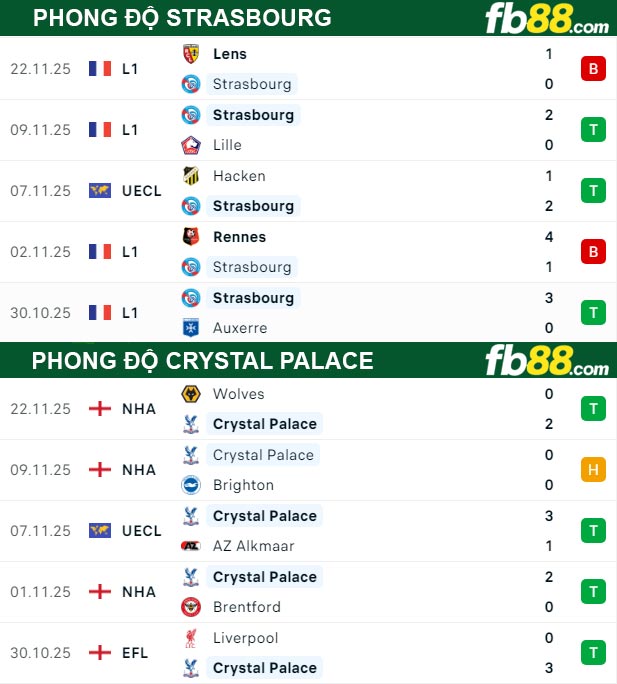617x684 pixels.
Task: Click the red B badge for Lens match
Action: pyautogui.click(x=593, y=69)
